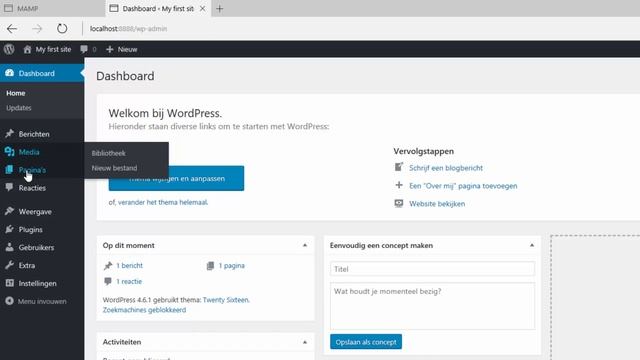Open Berichten menu item
This screenshot has height=360, width=640.
click(x=34, y=134)
